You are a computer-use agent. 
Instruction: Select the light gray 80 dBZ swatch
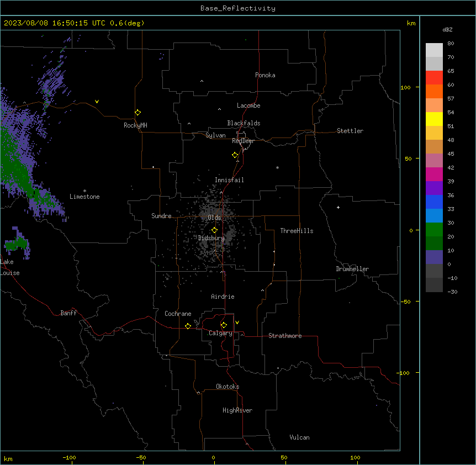click(434, 50)
